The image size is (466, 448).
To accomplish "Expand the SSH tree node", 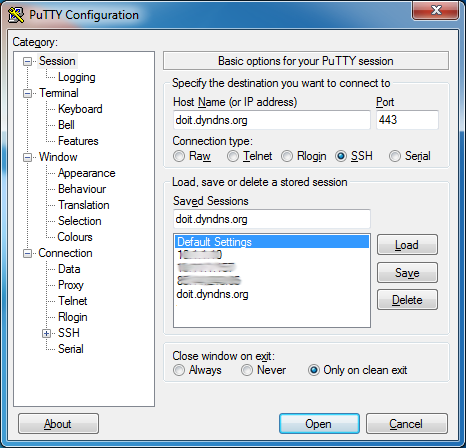I will click(x=46, y=333).
